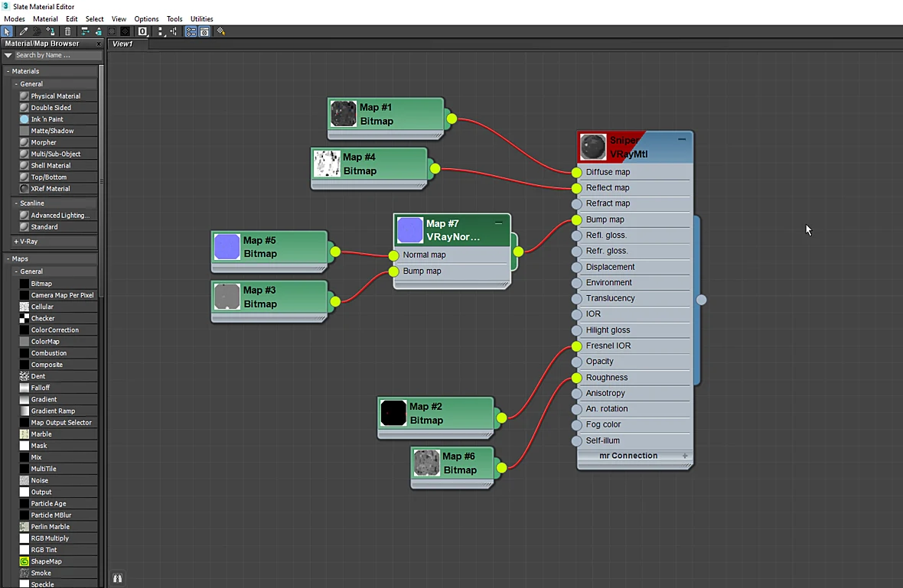This screenshot has height=588, width=903.
Task: Click Select By Material icon
Action: click(220, 31)
